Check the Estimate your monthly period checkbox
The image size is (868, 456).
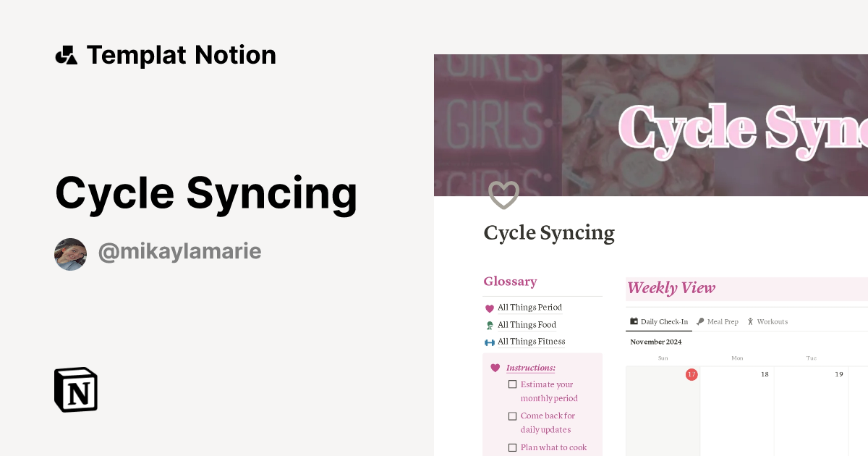[x=513, y=384]
